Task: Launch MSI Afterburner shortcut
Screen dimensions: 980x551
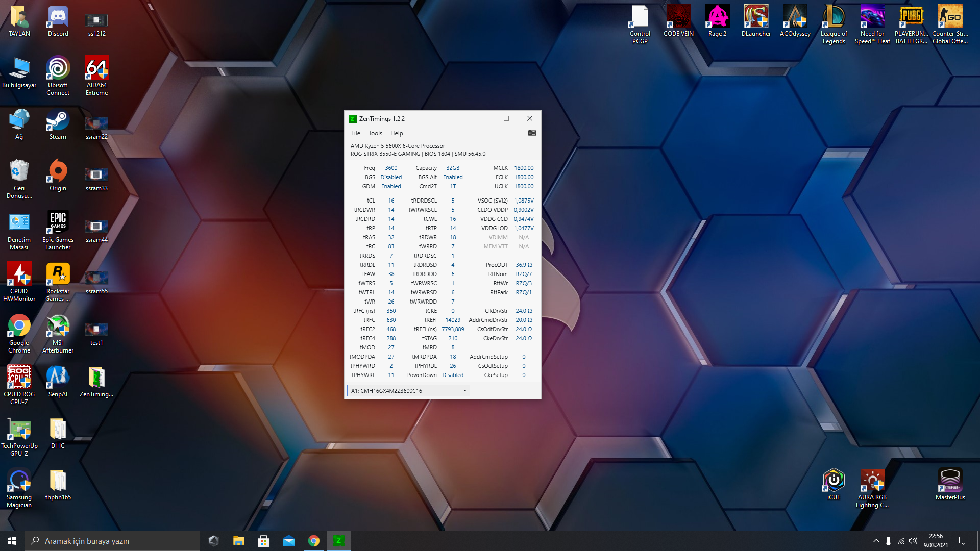Action: tap(58, 333)
